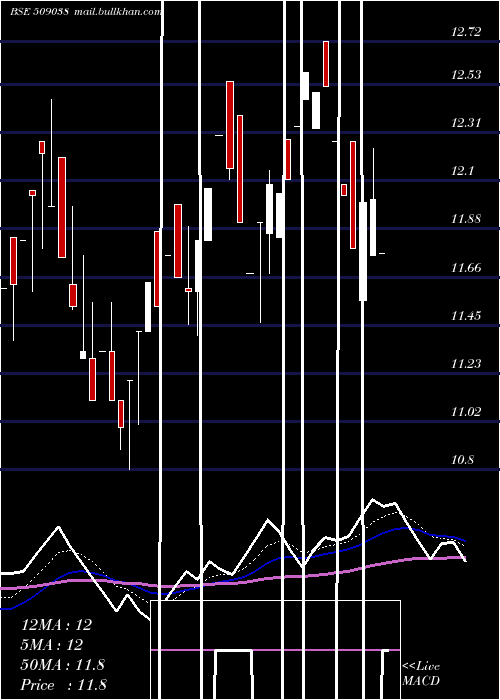Click the <<Live MACD label

coord(421,673)
